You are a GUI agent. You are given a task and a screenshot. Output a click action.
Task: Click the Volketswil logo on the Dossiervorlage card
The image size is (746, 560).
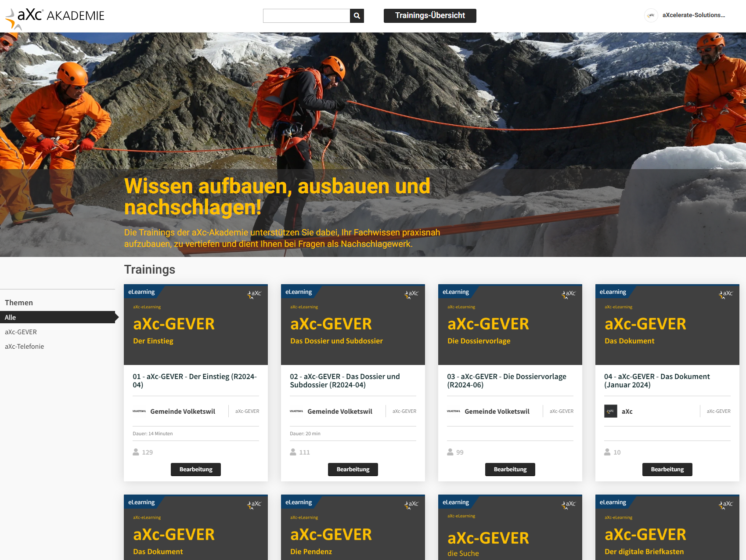pos(453,411)
